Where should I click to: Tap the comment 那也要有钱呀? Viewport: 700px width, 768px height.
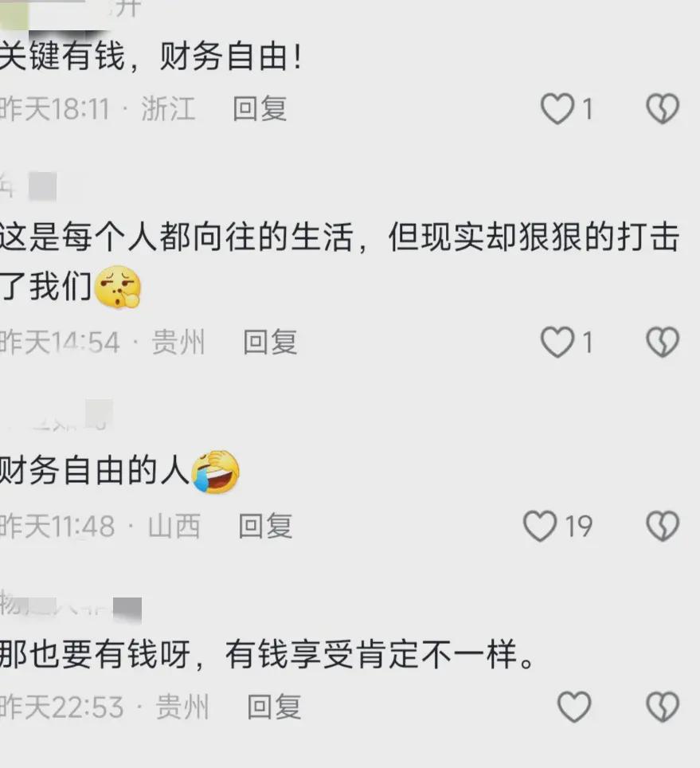point(267,654)
